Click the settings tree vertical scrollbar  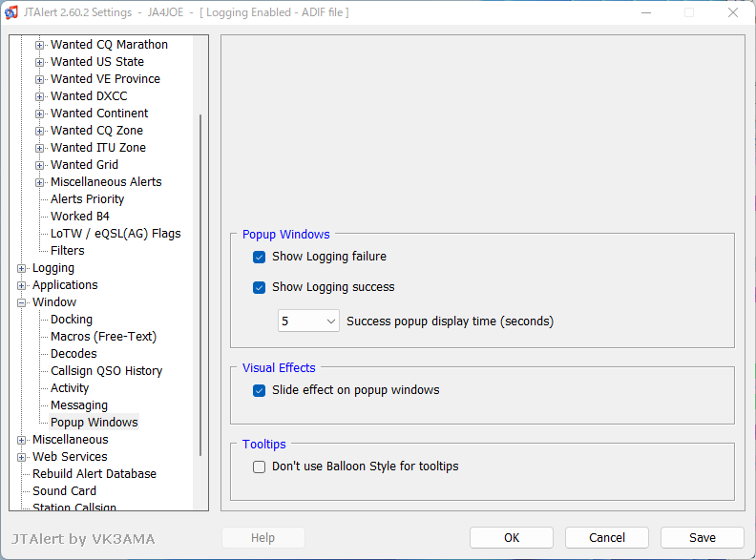coord(200,285)
